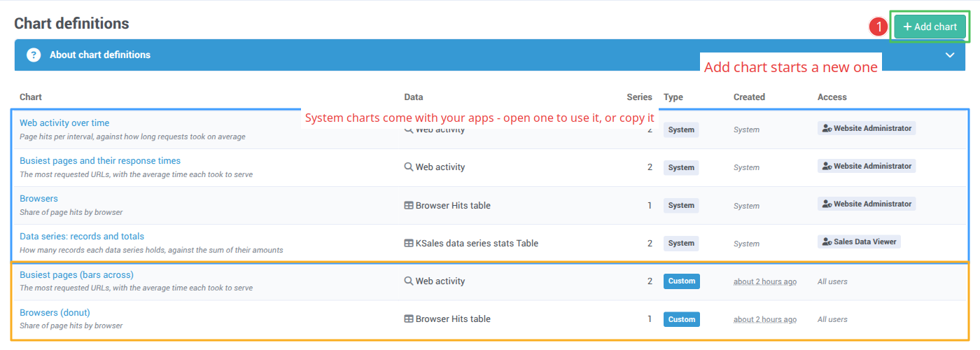Click System type badge in Data series row
This screenshot has width=980, height=350.
[681, 243]
